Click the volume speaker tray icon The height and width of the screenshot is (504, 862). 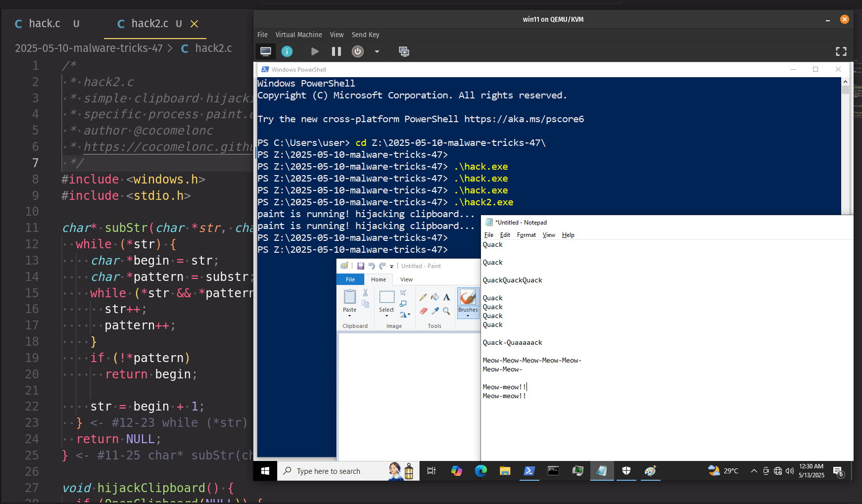[790, 471]
